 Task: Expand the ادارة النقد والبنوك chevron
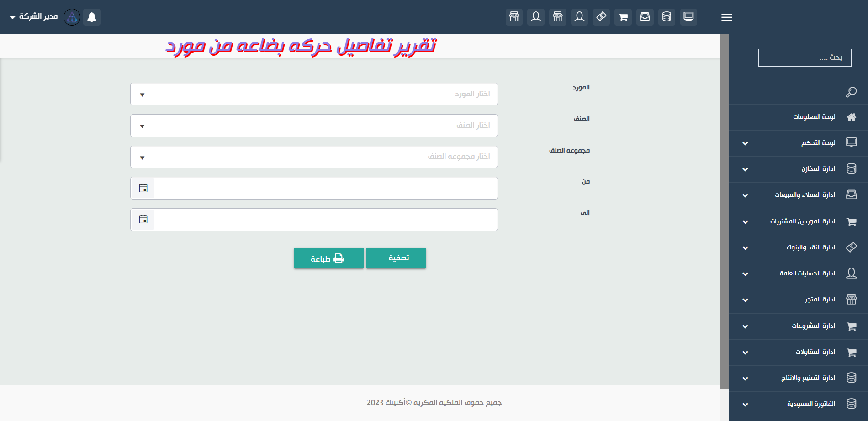tap(745, 248)
